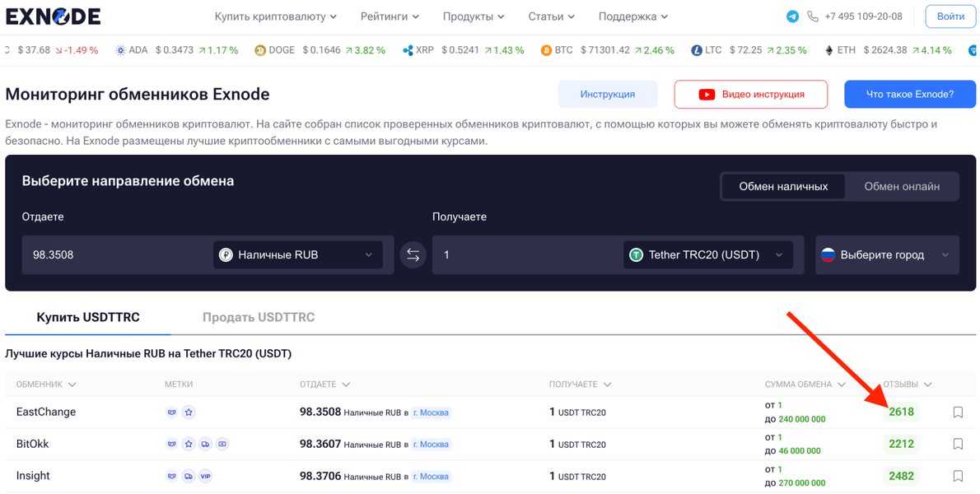Click г. Москва tag in Insight row
This screenshot has width=980, height=494.
(x=431, y=477)
